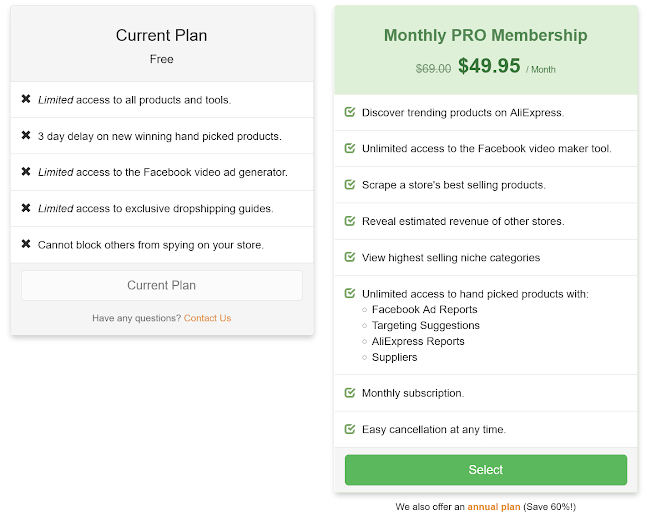Click the disabled Current Plan button

(x=161, y=285)
